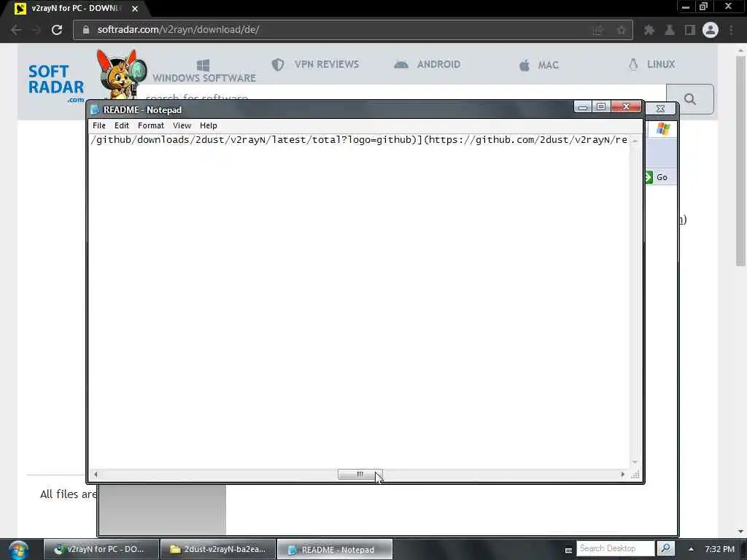The width and height of the screenshot is (747, 560).
Task: Click the Chrome reload button
Action: pos(57,29)
